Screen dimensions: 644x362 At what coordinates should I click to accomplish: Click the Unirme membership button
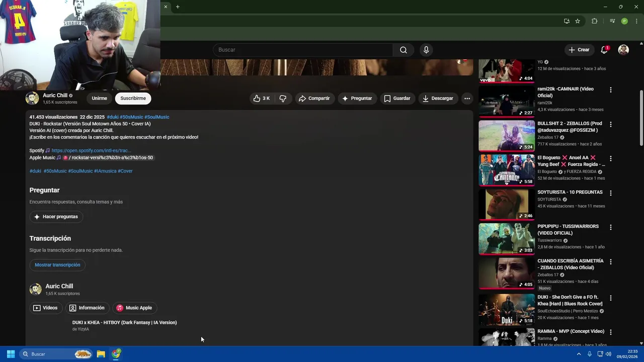(99, 99)
